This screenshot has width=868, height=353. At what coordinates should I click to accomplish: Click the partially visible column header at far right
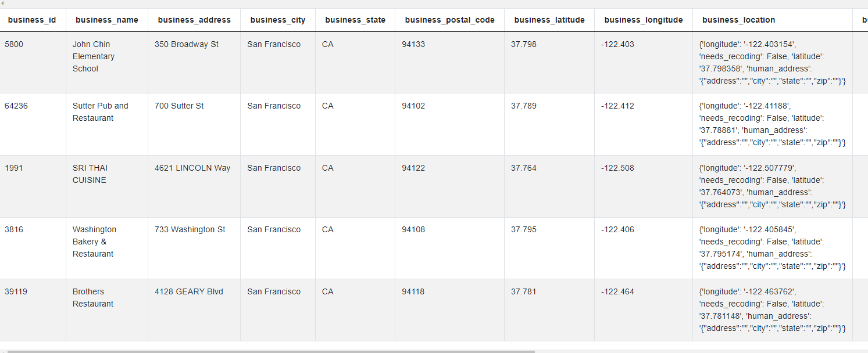pyautogui.click(x=865, y=19)
